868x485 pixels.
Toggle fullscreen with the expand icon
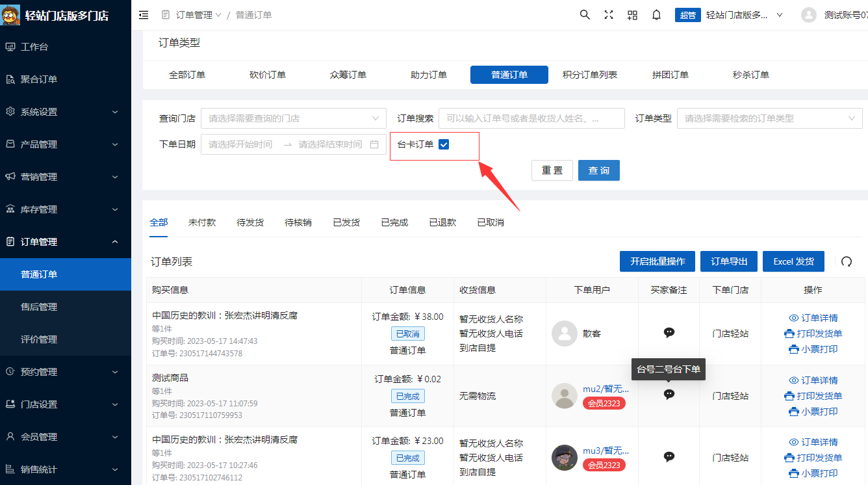609,15
